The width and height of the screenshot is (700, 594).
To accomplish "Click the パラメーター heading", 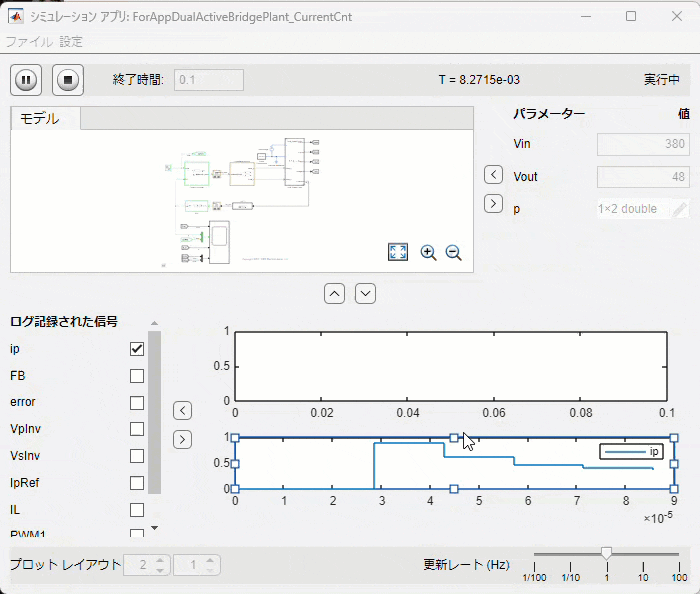I will click(549, 114).
